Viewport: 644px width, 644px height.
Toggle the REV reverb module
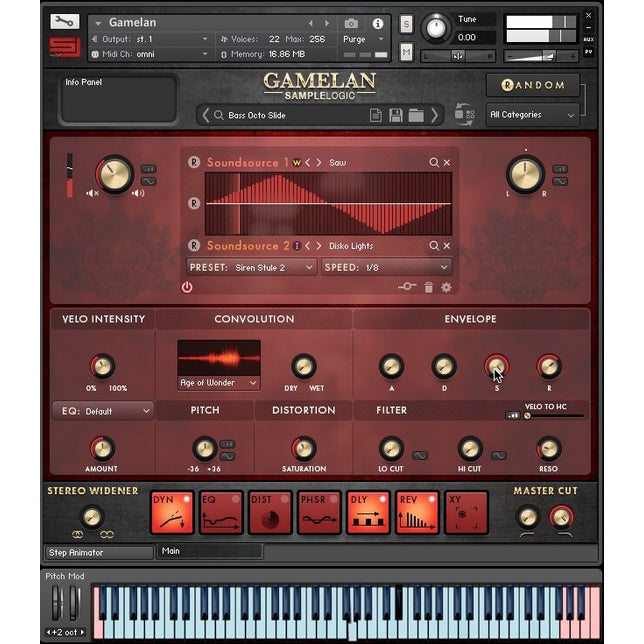click(x=417, y=513)
